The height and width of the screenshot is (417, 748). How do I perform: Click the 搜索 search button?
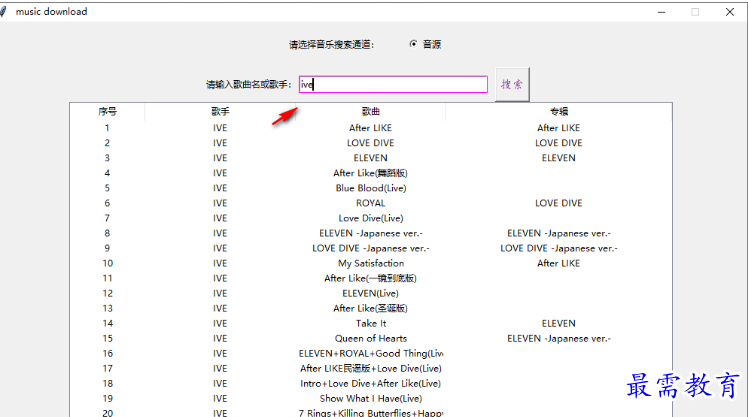click(x=512, y=84)
